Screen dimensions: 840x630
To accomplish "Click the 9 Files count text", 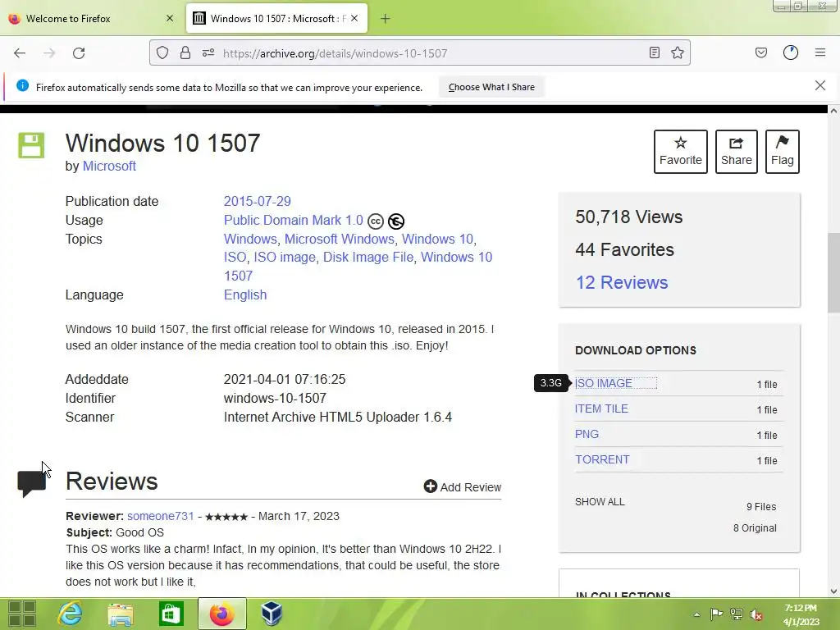I will point(761,506).
